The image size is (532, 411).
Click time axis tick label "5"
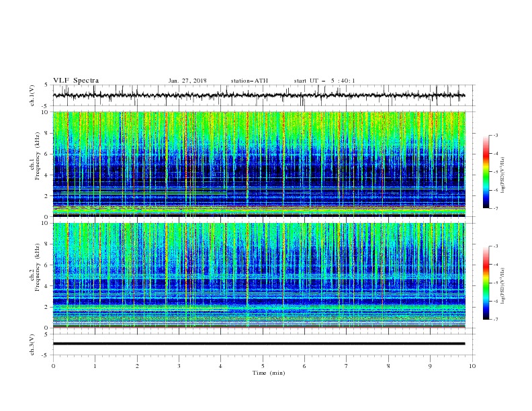coord(263,366)
